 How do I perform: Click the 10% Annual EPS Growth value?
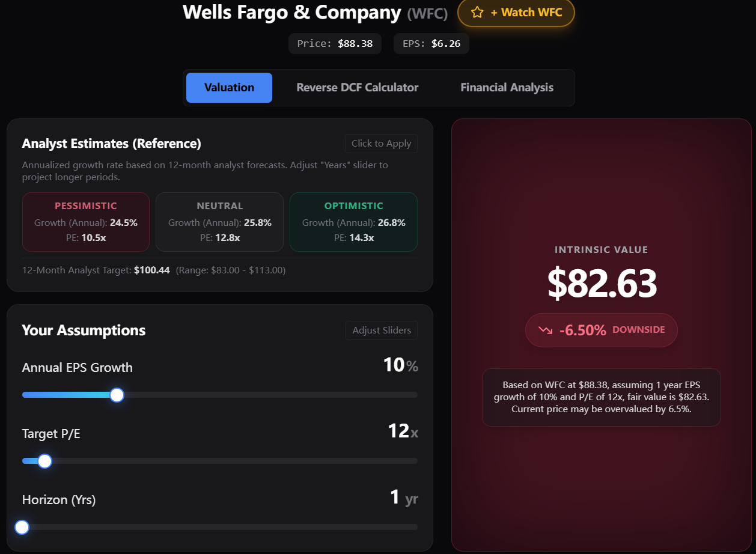pyautogui.click(x=400, y=365)
